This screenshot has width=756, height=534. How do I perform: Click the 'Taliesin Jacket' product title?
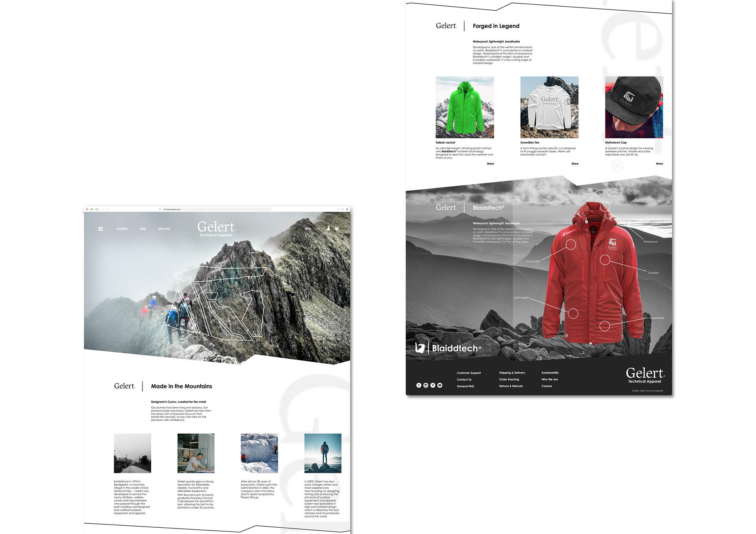[445, 142]
